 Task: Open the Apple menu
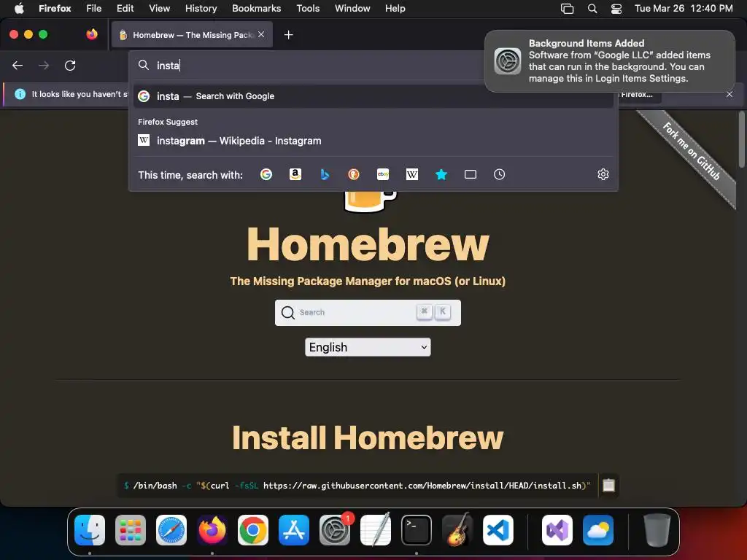tap(19, 8)
